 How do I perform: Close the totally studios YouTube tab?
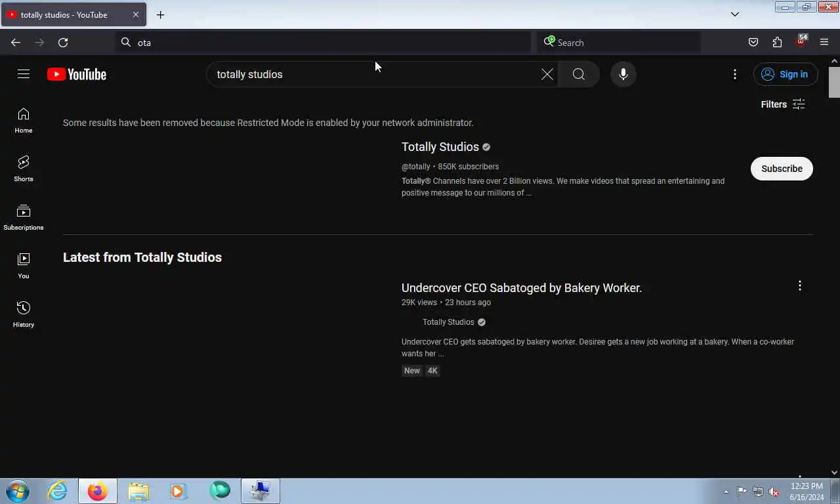click(136, 14)
